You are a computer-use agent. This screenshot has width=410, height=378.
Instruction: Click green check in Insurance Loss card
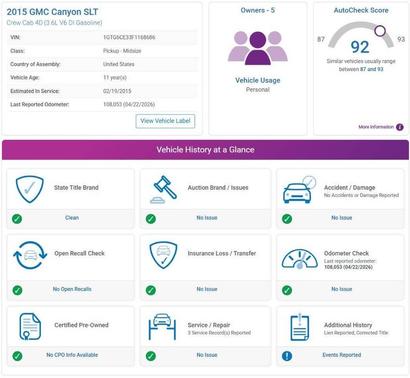pyautogui.click(x=151, y=290)
